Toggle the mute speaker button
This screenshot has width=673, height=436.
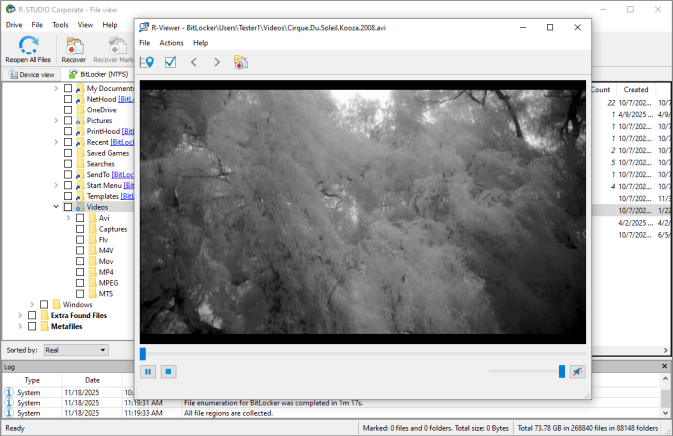click(x=577, y=372)
